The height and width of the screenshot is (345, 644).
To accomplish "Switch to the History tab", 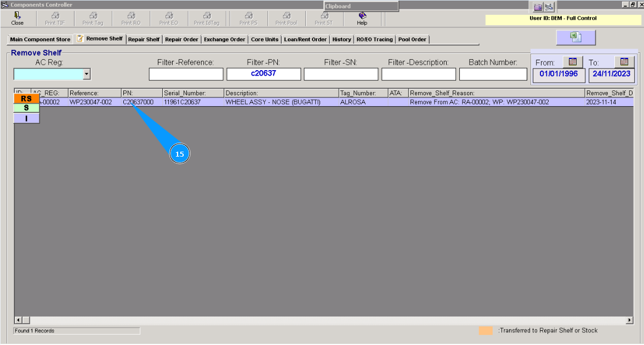I will pos(341,39).
